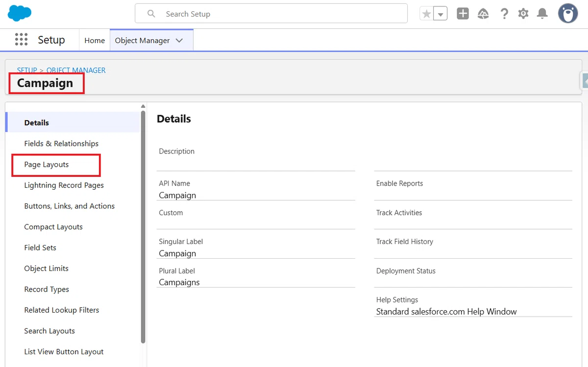588x367 pixels.
Task: Open the notifications bell icon
Action: point(542,14)
